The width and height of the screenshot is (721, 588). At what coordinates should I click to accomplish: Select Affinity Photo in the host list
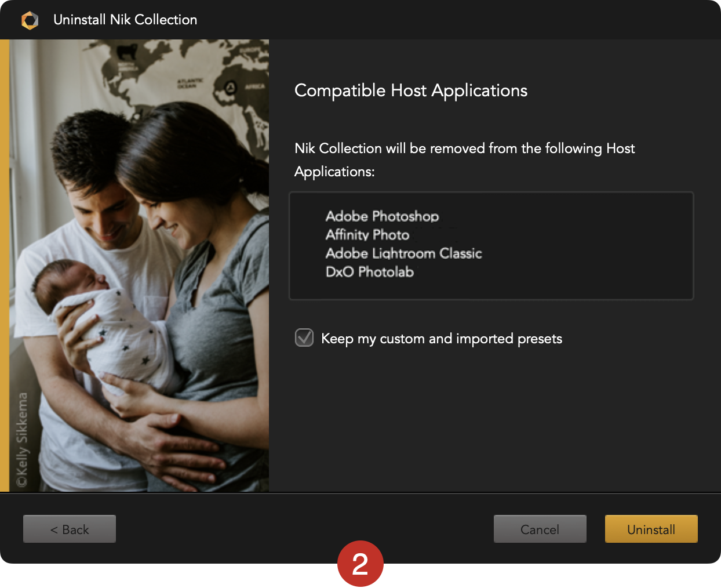367,235
